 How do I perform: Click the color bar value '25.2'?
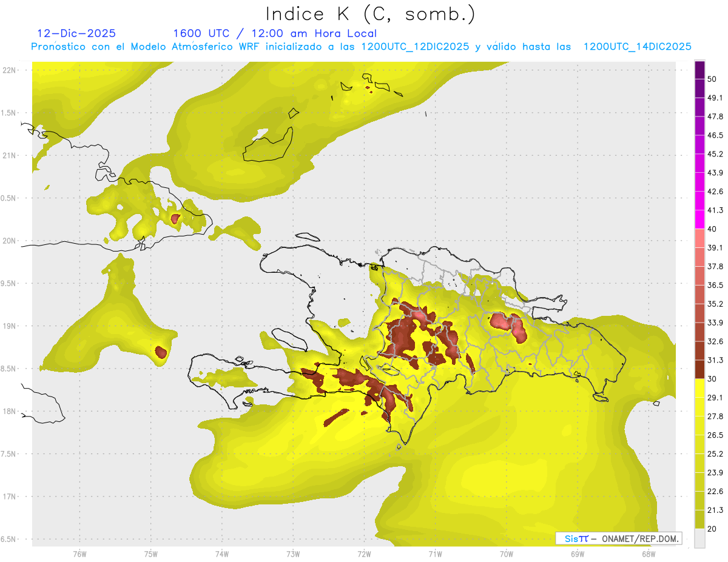[715, 454]
